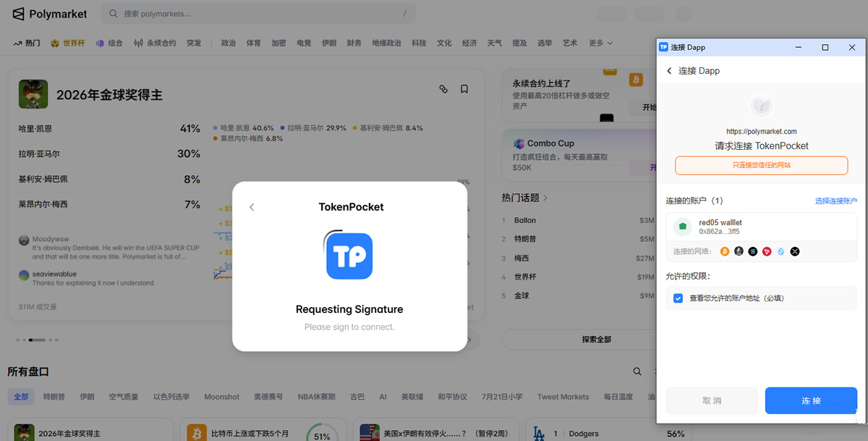Click the blue droplet network icon
The height and width of the screenshot is (441, 868).
[781, 251]
